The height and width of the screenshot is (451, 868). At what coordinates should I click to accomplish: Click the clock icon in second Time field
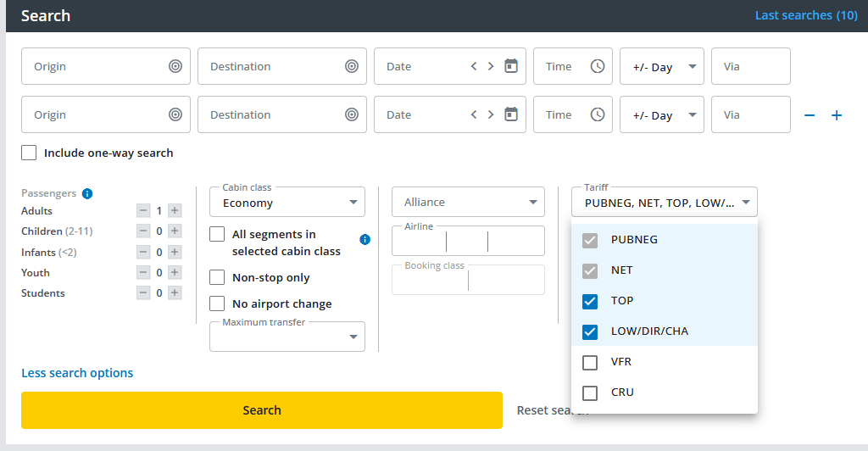point(598,114)
